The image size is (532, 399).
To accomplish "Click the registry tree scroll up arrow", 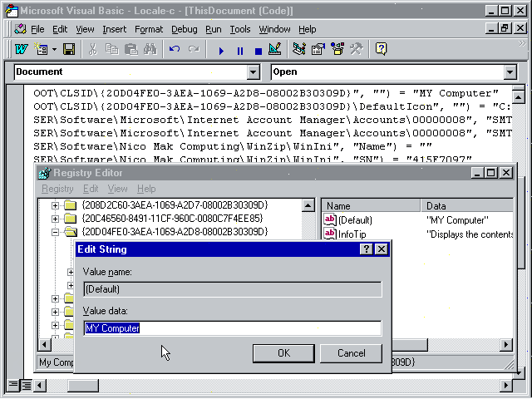I will 308,205.
